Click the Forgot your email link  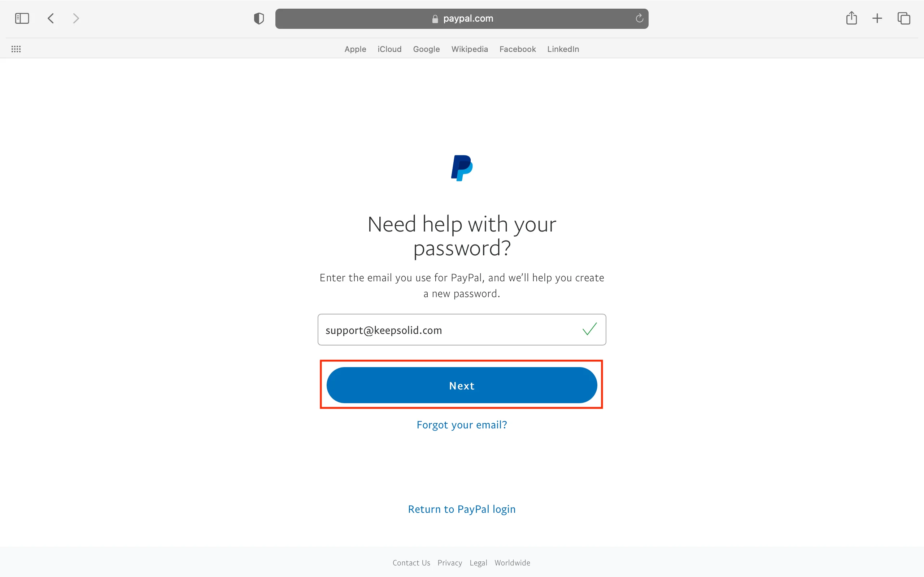[x=462, y=425]
